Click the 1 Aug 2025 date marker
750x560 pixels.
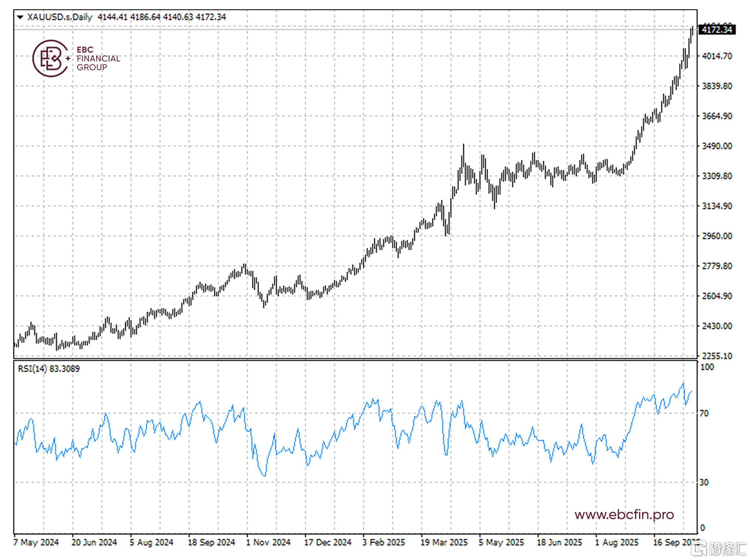coord(617,542)
